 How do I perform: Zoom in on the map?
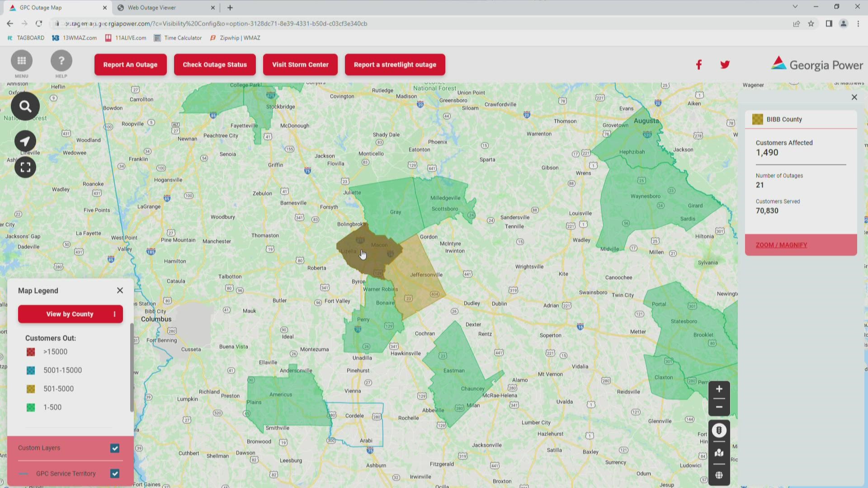(x=719, y=389)
